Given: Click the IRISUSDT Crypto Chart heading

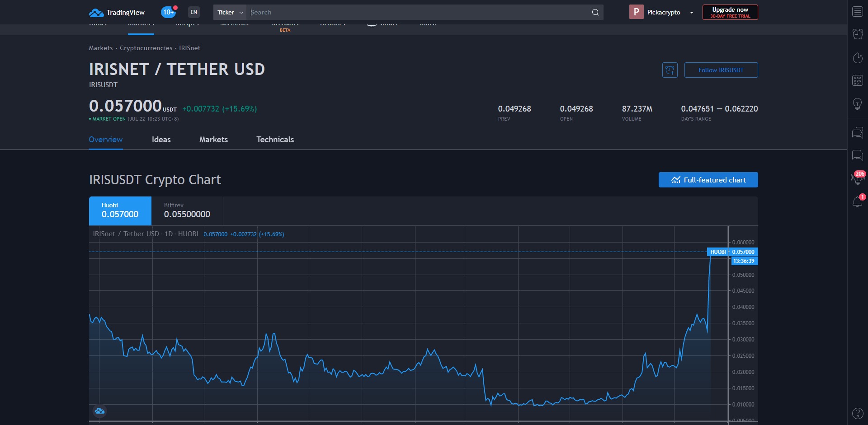Looking at the screenshot, I should [x=155, y=180].
